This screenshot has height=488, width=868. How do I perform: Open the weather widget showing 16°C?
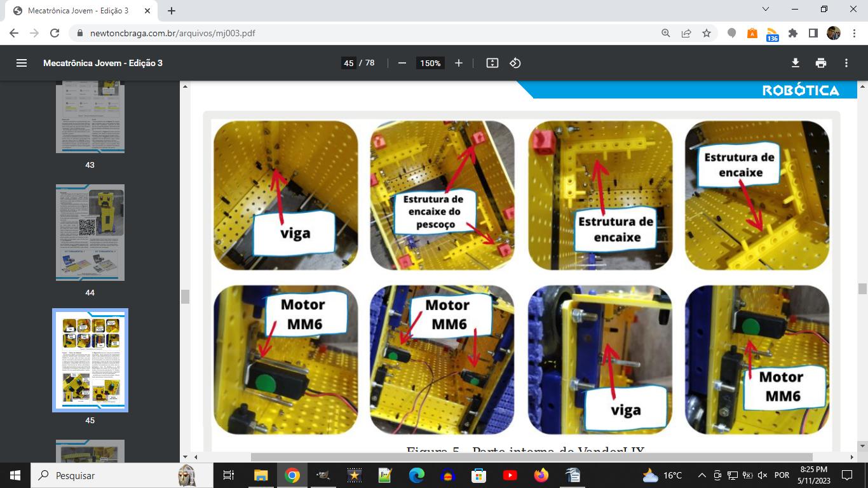pyautogui.click(x=662, y=475)
